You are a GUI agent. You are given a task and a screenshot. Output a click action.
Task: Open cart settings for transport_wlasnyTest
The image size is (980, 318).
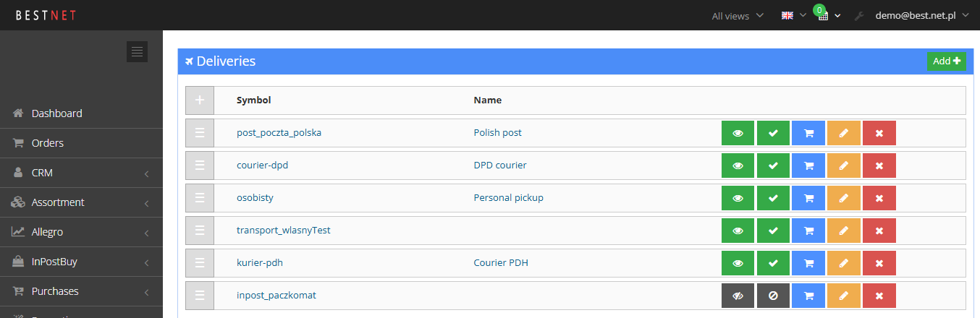pos(808,231)
